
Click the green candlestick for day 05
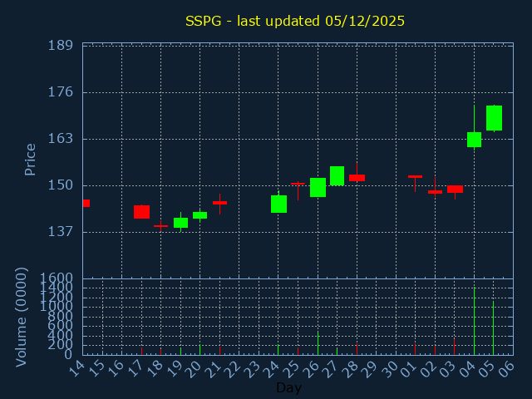click(494, 118)
